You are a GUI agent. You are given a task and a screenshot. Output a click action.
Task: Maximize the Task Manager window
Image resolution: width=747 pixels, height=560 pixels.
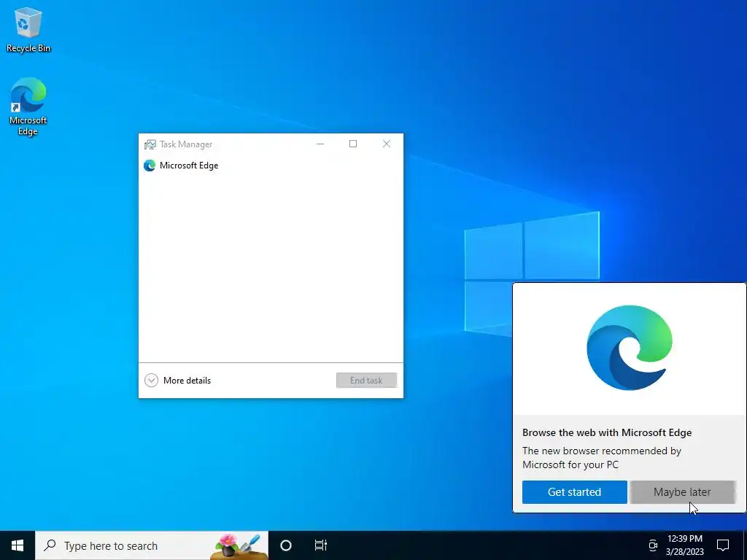(x=353, y=144)
